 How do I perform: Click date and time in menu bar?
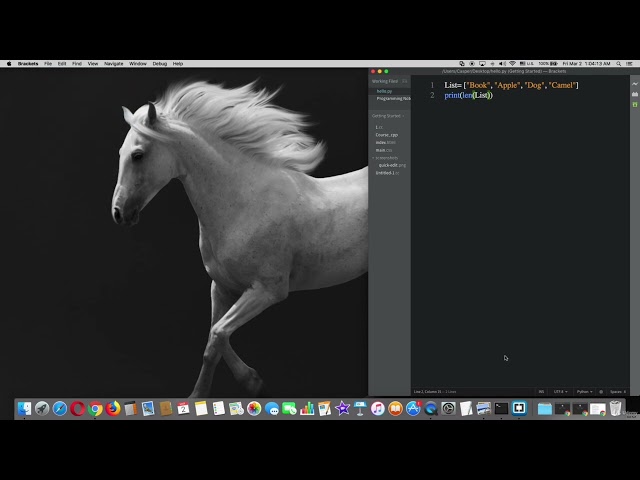(586, 64)
